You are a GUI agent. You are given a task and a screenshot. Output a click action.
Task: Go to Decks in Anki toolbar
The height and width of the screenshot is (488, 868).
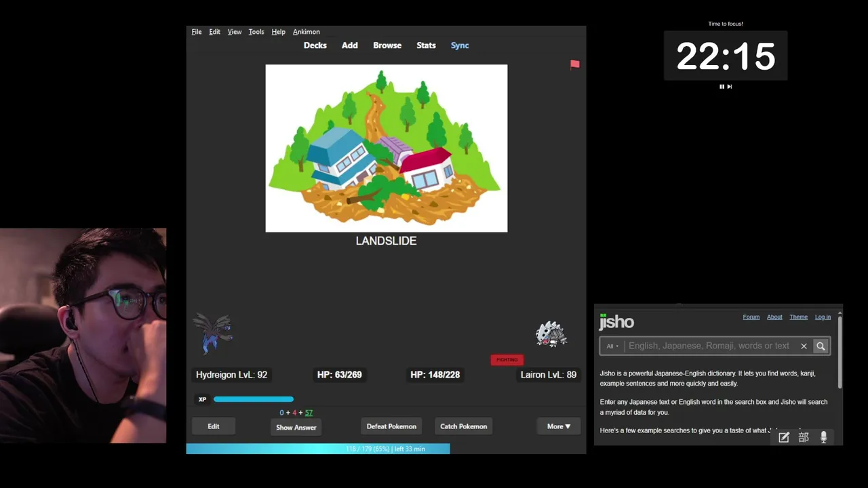coord(315,45)
